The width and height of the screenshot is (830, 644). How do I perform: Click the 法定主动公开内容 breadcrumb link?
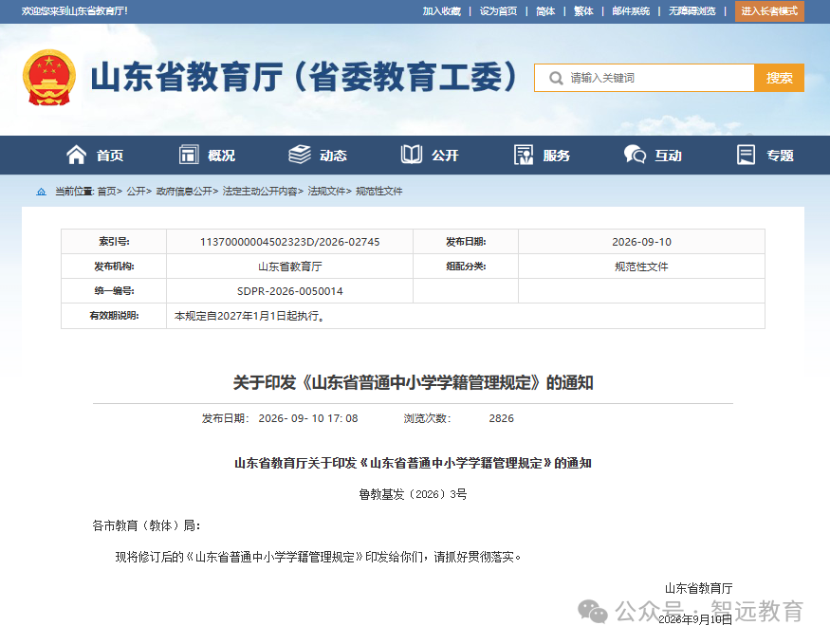260,192
